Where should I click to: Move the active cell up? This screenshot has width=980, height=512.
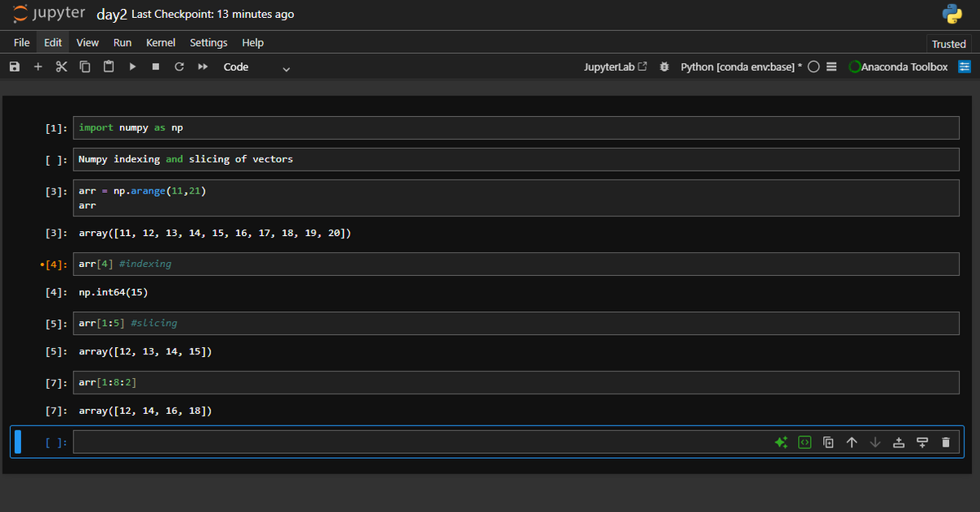(x=852, y=443)
